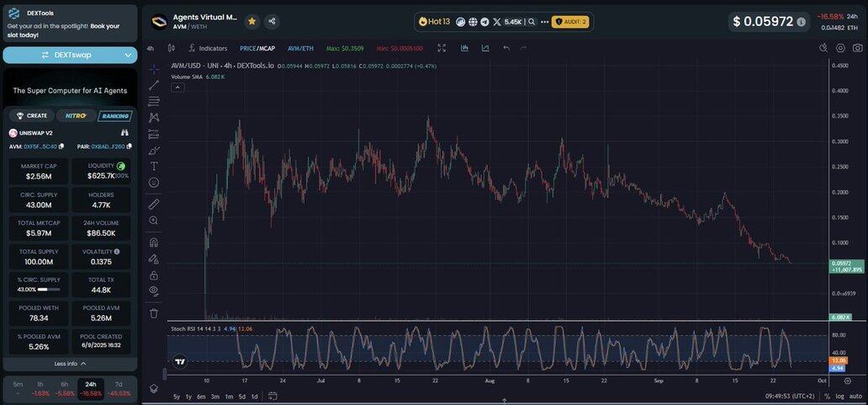Open the Fibonacci retracement tool
Image resolution: width=868 pixels, height=405 pixels.
pyautogui.click(x=154, y=101)
